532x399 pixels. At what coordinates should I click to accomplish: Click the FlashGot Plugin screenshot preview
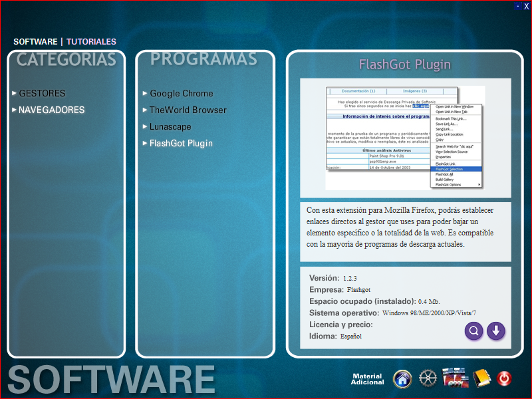406,138
